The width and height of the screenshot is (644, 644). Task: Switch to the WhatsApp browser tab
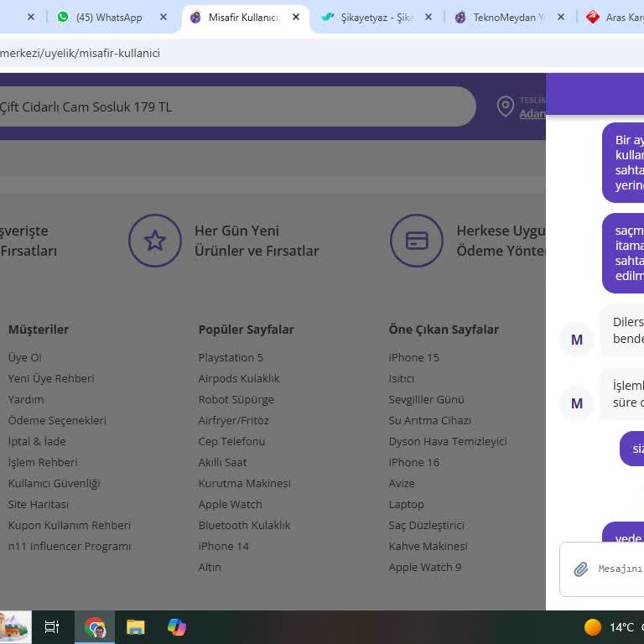pos(109,18)
